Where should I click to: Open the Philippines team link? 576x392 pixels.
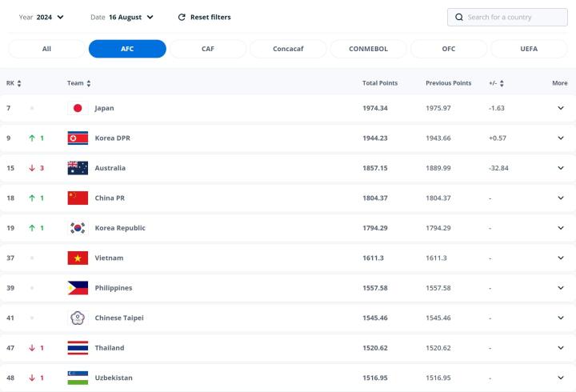click(x=113, y=288)
